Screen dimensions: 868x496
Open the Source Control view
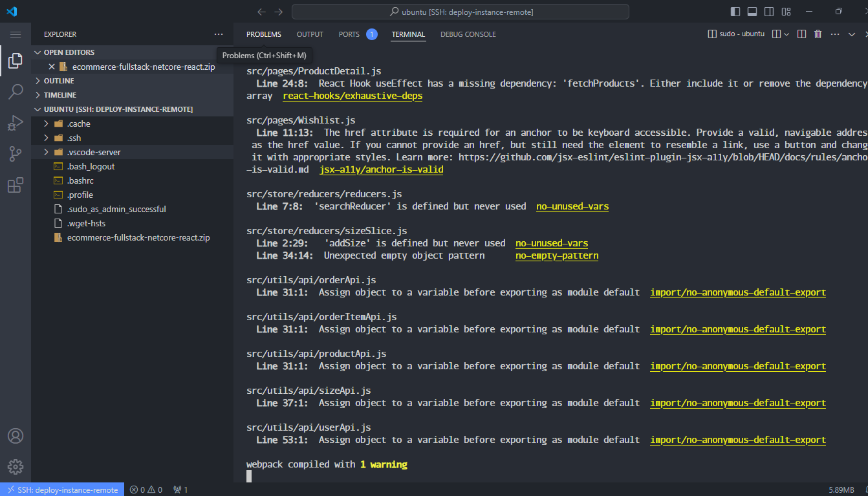(x=16, y=153)
